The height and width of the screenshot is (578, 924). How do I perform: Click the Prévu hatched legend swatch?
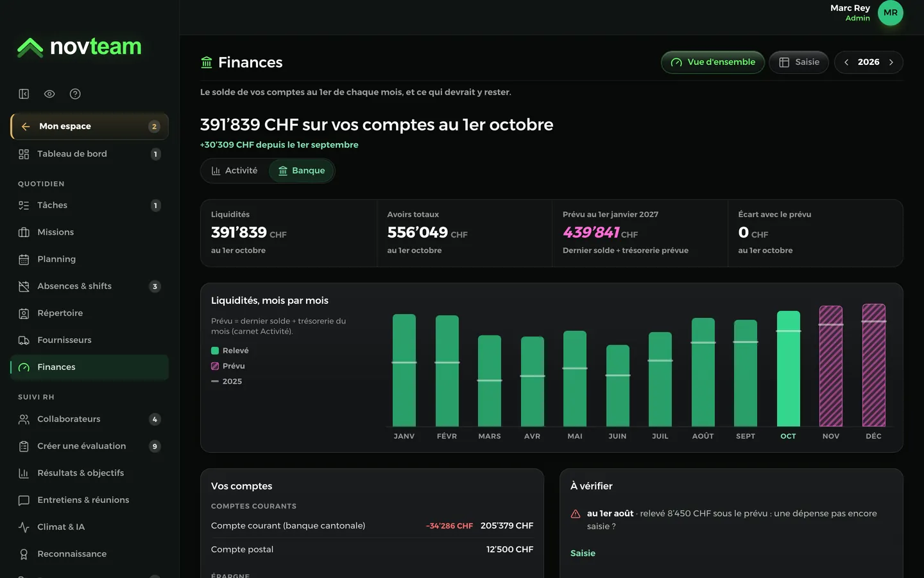pos(215,366)
